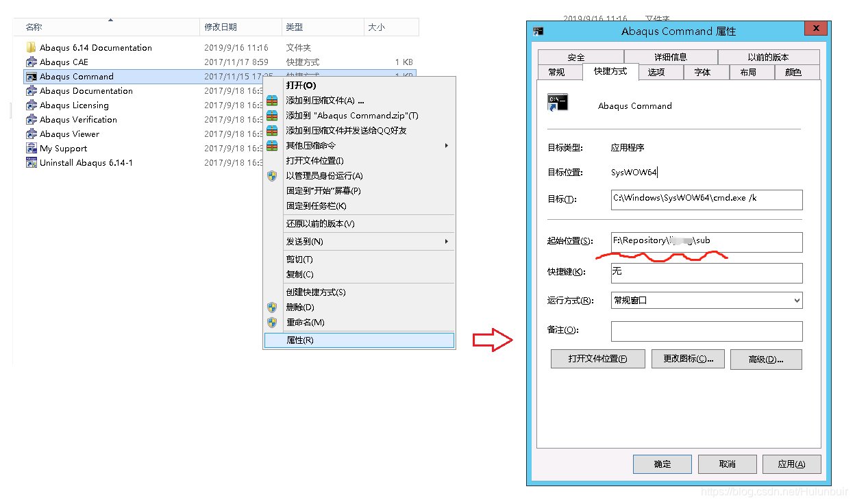
Task: Select the My Support file name
Action: (x=64, y=148)
